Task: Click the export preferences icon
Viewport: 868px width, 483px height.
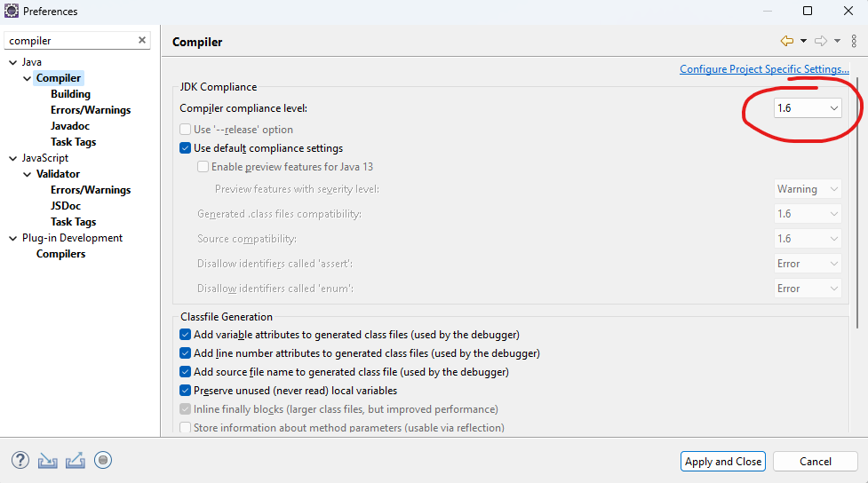Action: click(x=76, y=460)
